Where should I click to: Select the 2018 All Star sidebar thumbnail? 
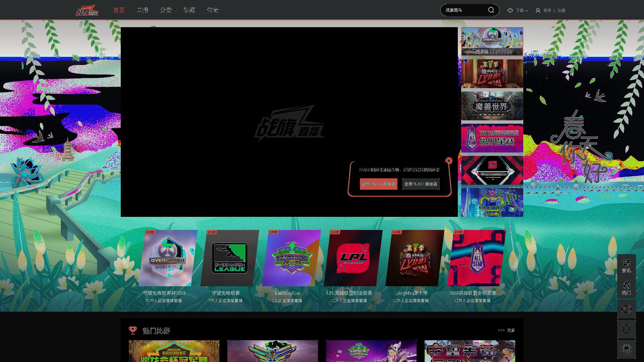pyautogui.click(x=492, y=138)
